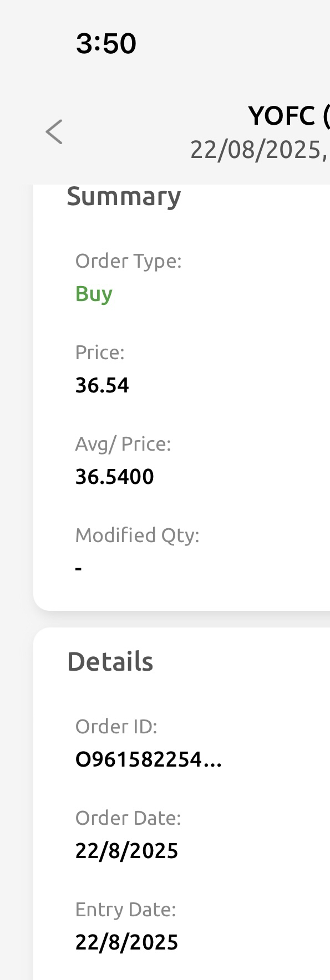Select the Modified Qty label
Screen dimensions: 330x980
(x=138, y=536)
